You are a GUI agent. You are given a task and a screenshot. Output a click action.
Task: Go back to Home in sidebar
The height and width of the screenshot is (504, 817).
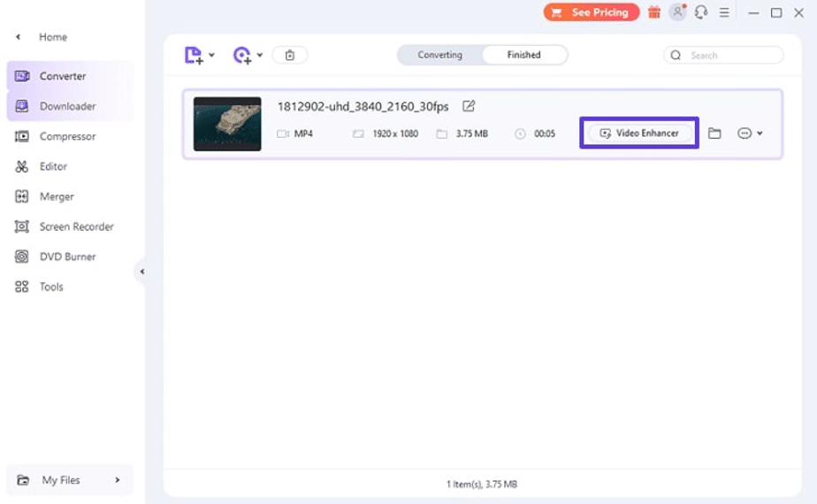(x=53, y=37)
